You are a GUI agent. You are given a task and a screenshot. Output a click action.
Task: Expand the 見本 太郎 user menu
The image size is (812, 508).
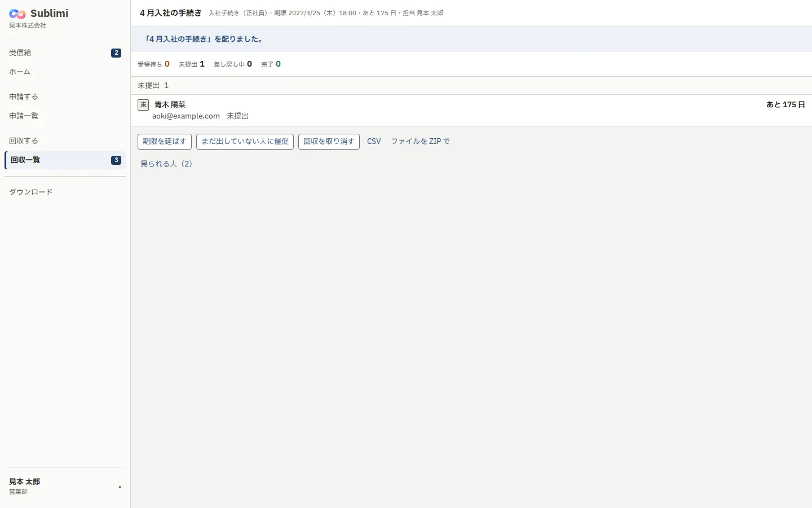65,486
